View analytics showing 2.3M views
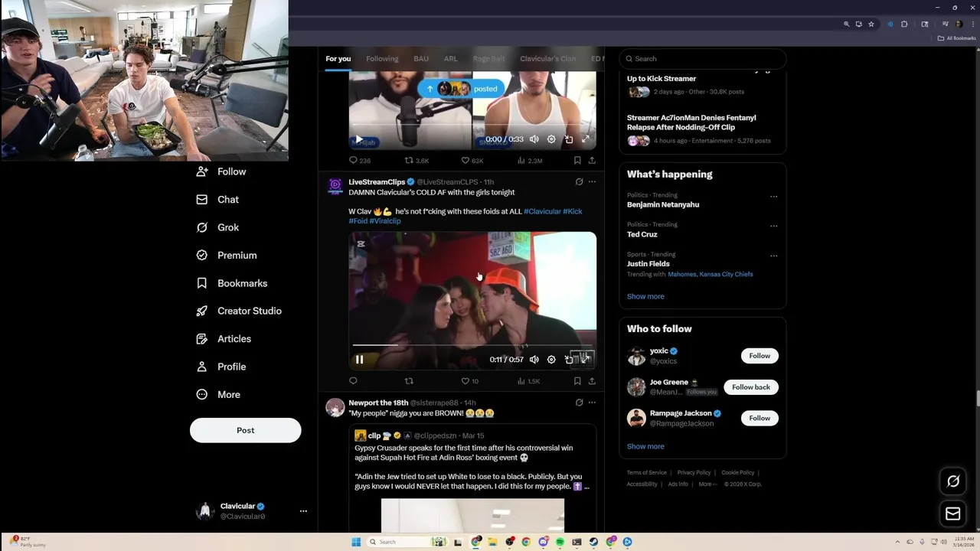Image resolution: width=980 pixels, height=551 pixels. (x=530, y=161)
